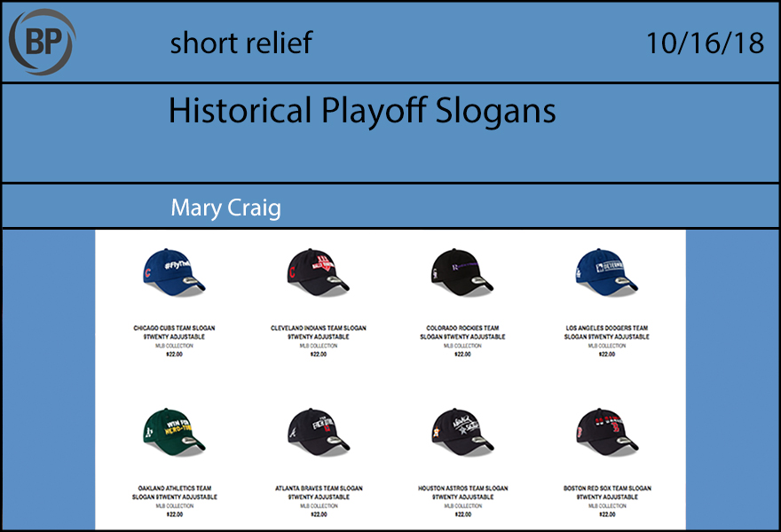
Task: Open the Cleveland Indians cap image
Action: 318,270
